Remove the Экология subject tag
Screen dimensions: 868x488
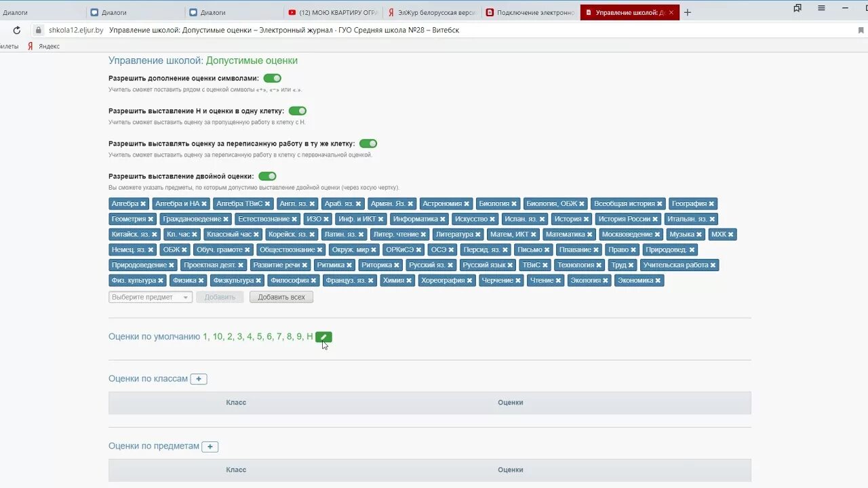tap(606, 281)
